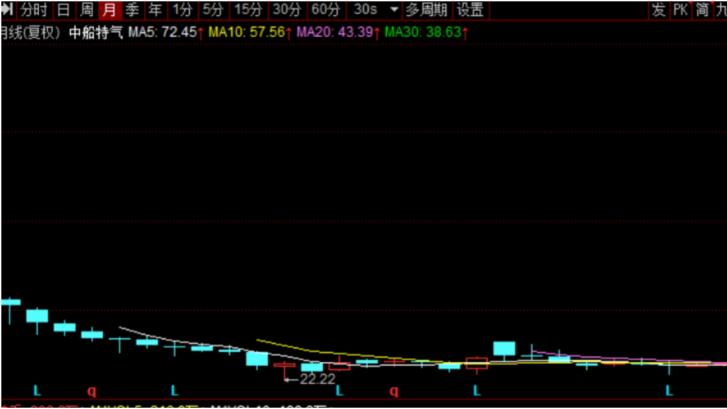Open the 15分 chart period
727x409 pixels.
[x=248, y=10]
